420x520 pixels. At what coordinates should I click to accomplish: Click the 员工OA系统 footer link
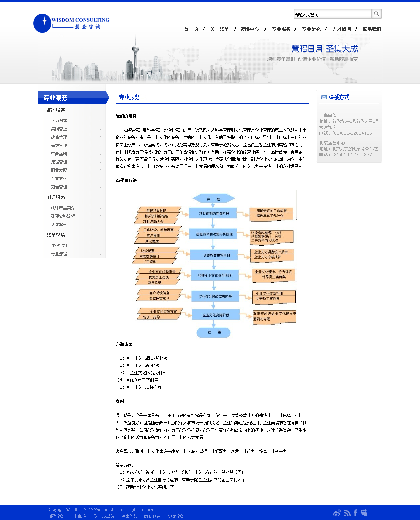(x=104, y=516)
